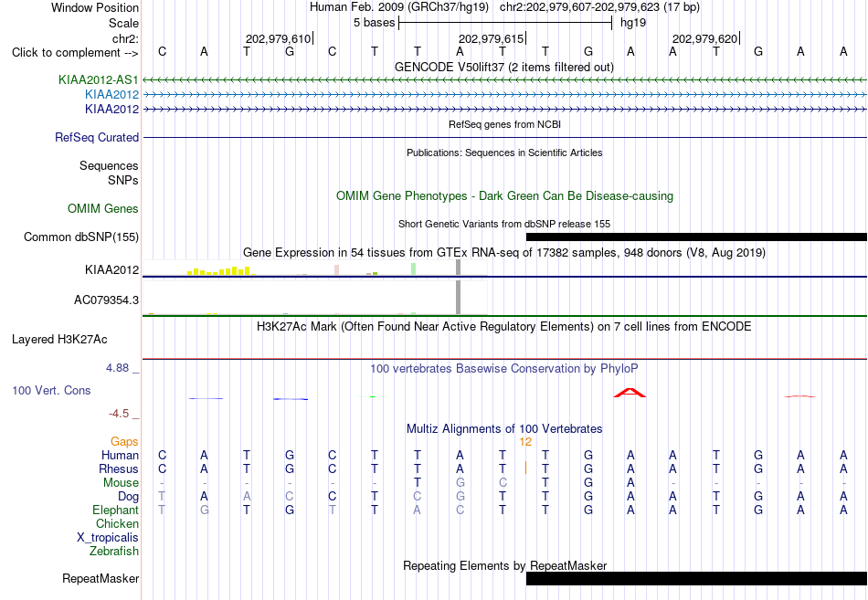This screenshot has width=868, height=600.
Task: Click the light blue KIAA2012 transcript label
Action: [111, 95]
